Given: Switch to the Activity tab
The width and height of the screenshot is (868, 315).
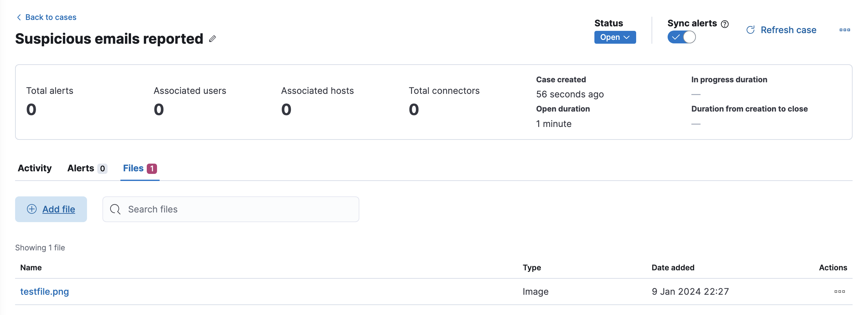Looking at the screenshot, I should click(35, 168).
